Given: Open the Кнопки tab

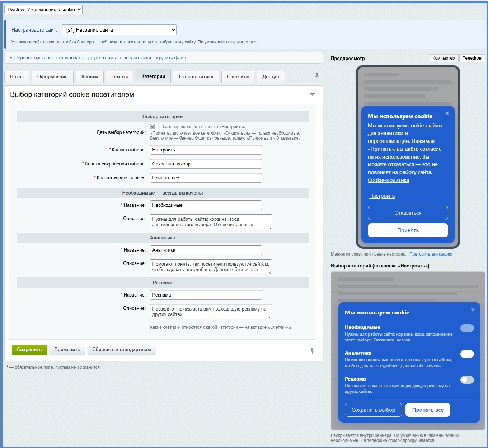Looking at the screenshot, I should [x=90, y=77].
